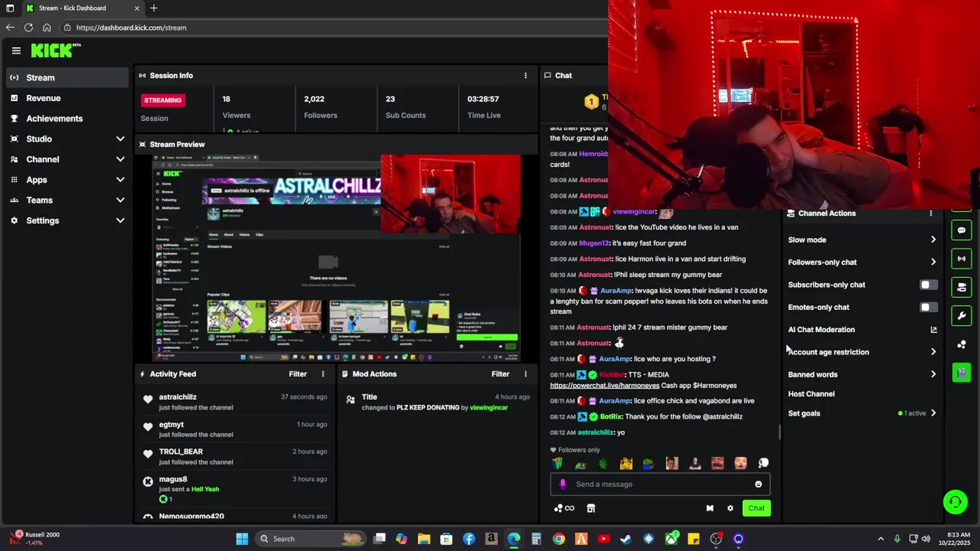The image size is (980, 551).
Task: Toggle Subscribers-only chat switch
Action: coord(928,285)
